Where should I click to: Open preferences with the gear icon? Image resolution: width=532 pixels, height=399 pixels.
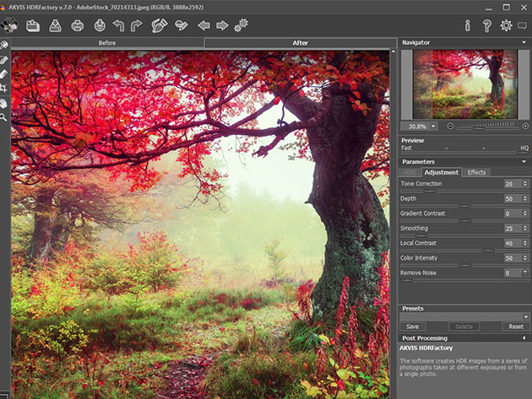pyautogui.click(x=506, y=25)
